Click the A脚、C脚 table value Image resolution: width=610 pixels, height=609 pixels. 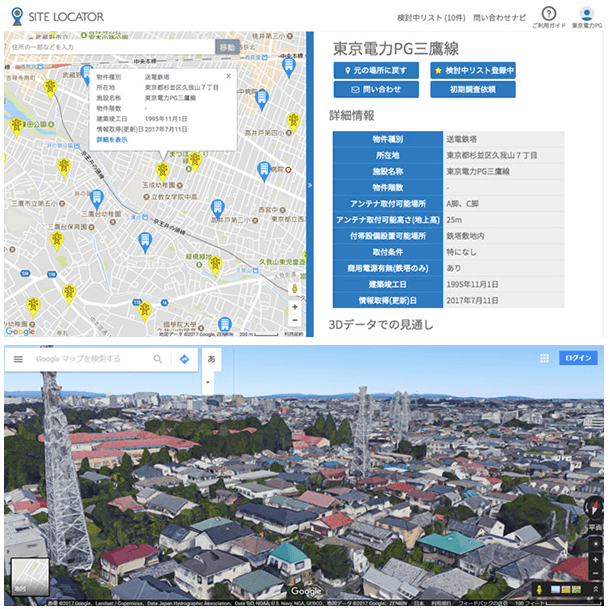click(x=462, y=204)
